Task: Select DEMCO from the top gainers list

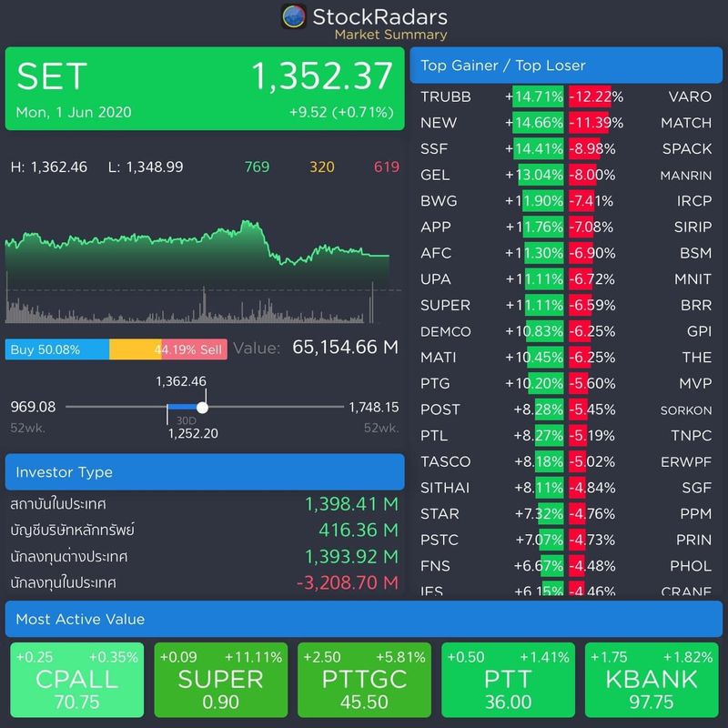Action: point(445,331)
